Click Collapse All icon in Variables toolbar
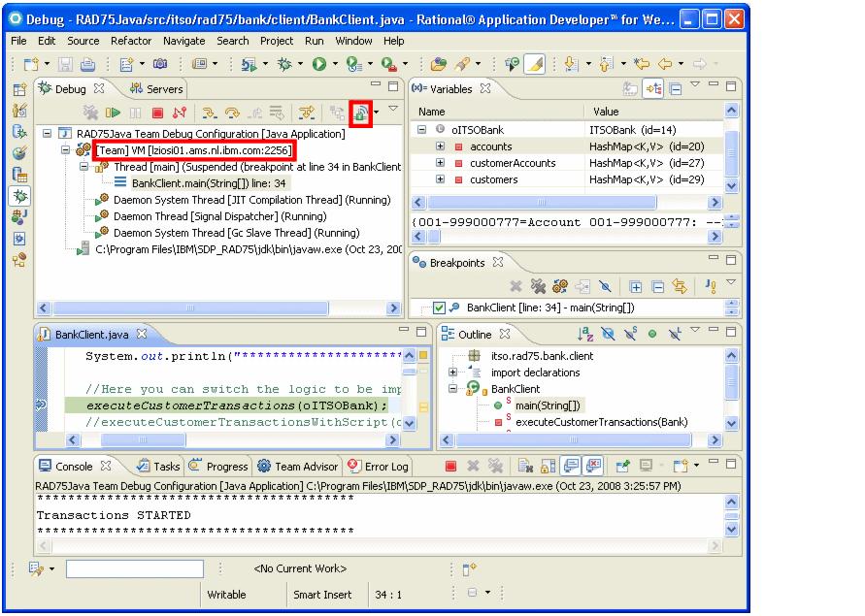 coord(676,89)
